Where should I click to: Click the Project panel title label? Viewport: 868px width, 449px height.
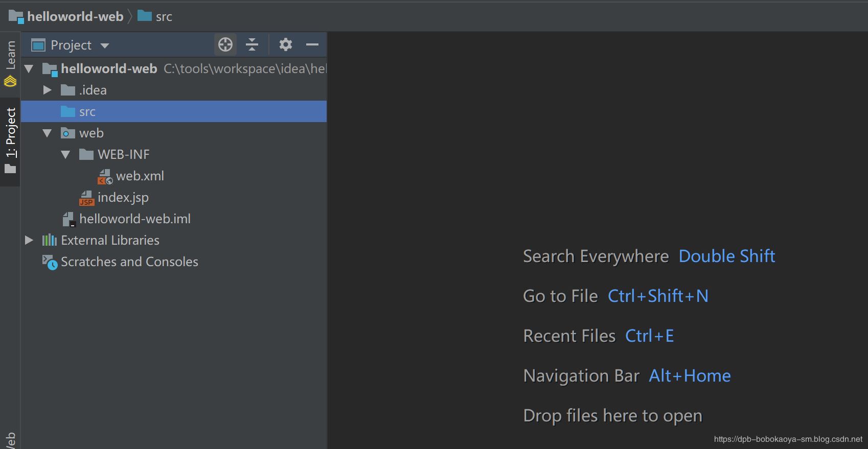71,45
